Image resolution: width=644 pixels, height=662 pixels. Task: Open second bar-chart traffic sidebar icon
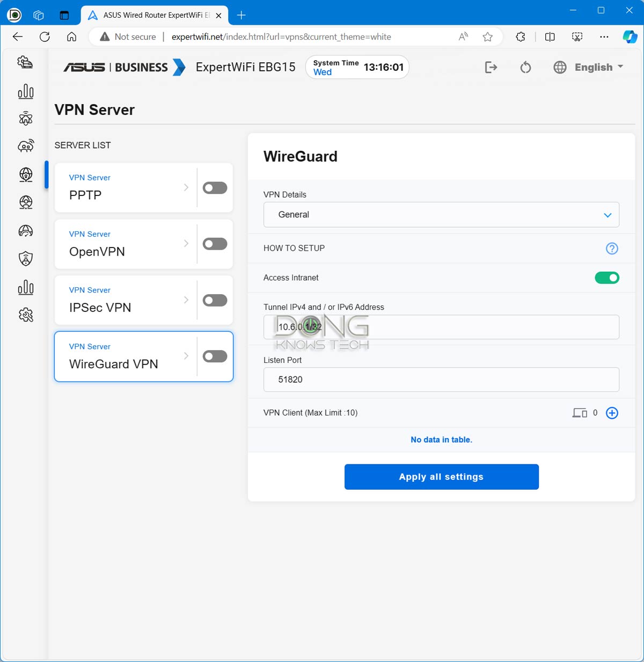[25, 287]
